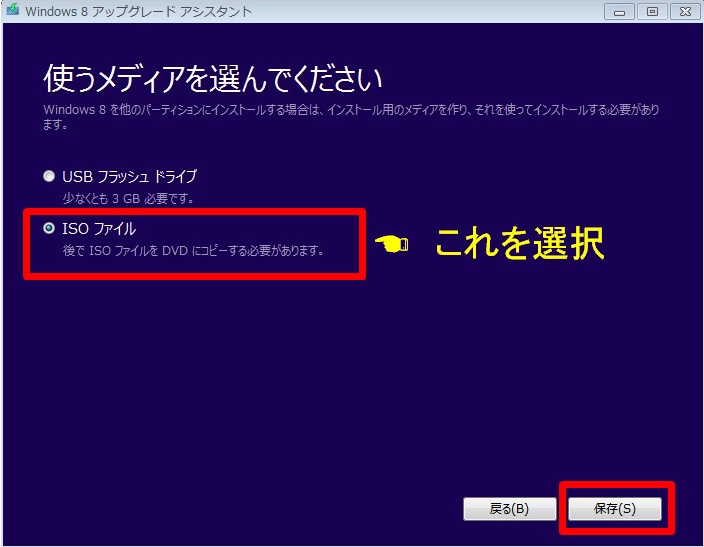
Task: Click the ISO ファイル label text
Action: tap(99, 229)
